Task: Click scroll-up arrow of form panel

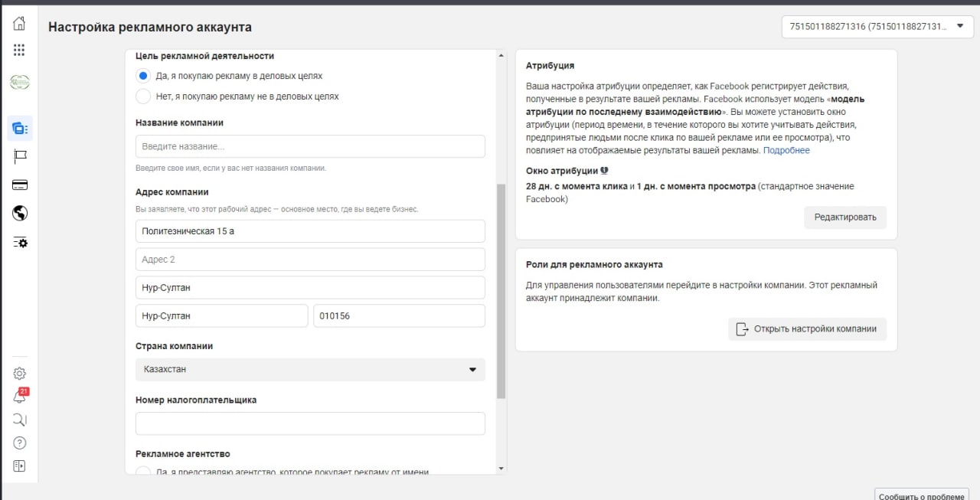Action: 501,55
